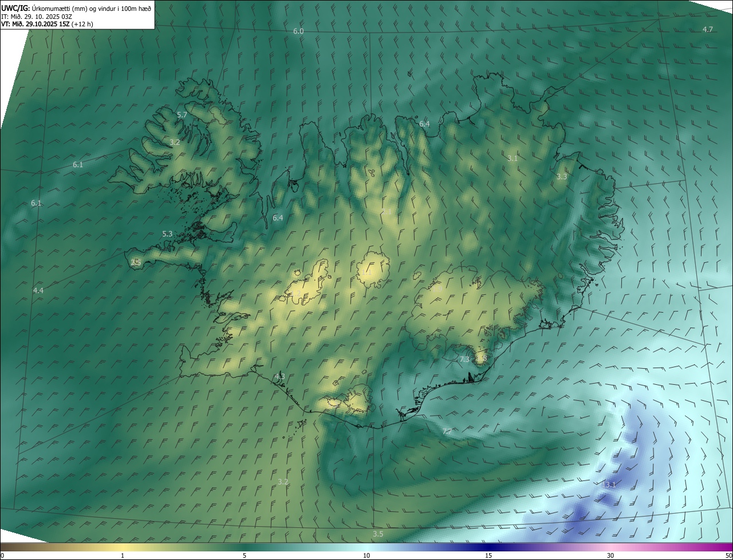Click the 3.5 value label on the map
Viewport: 733px width, 560px height.
(x=378, y=534)
